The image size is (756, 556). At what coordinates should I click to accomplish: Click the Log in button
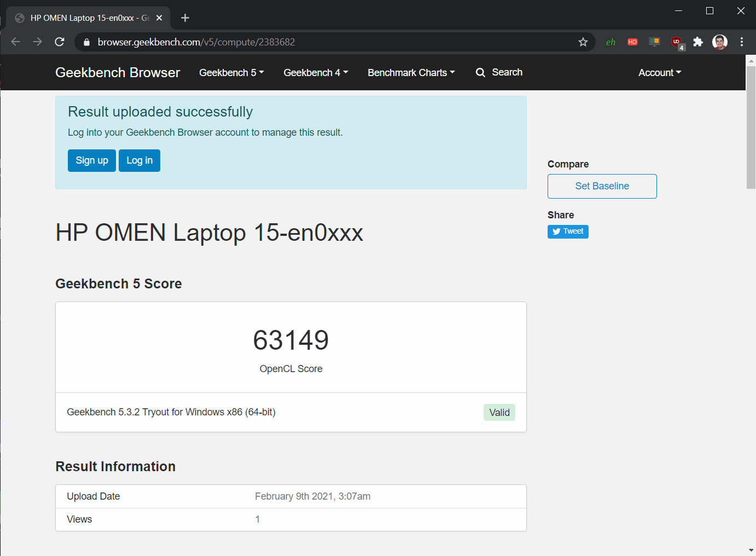[139, 160]
